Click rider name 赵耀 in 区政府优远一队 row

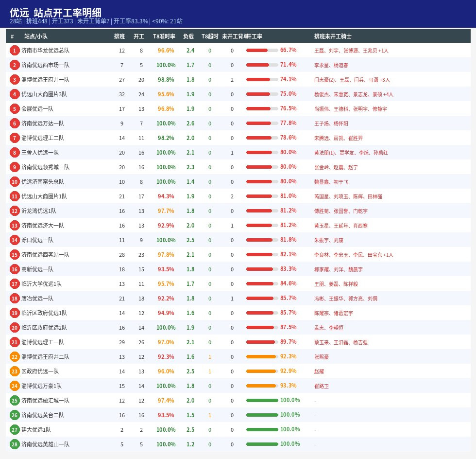click(x=319, y=371)
